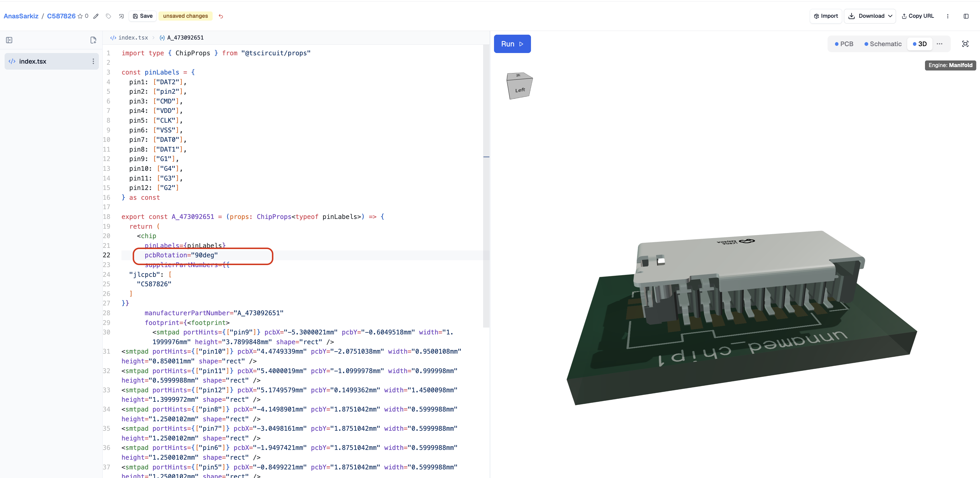The image size is (980, 478).
Task: Click the Run button
Action: (x=512, y=44)
